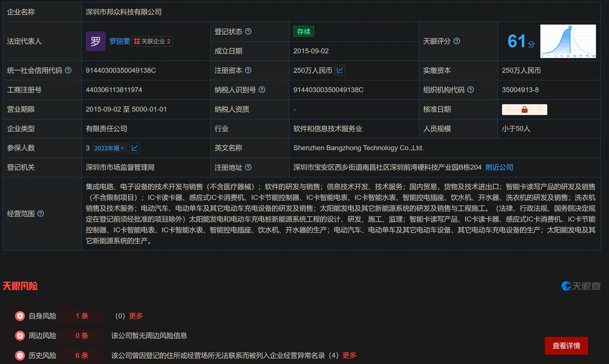Click 更多 link in 历史风险 row
Viewport: 609px width, 364px height.
pos(349,355)
